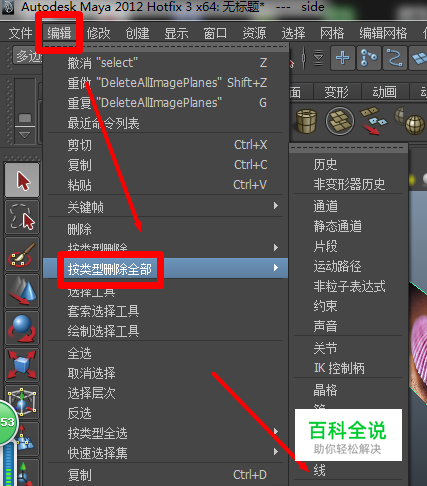Choose 声音 in the submenu
This screenshot has width=427, height=486.
(x=349, y=326)
